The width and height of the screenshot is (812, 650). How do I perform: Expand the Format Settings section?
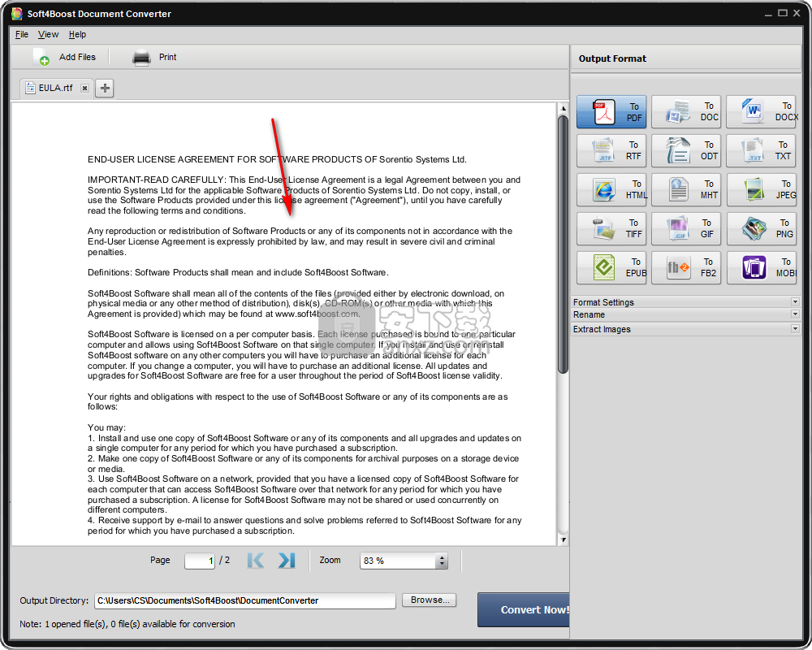click(685, 301)
